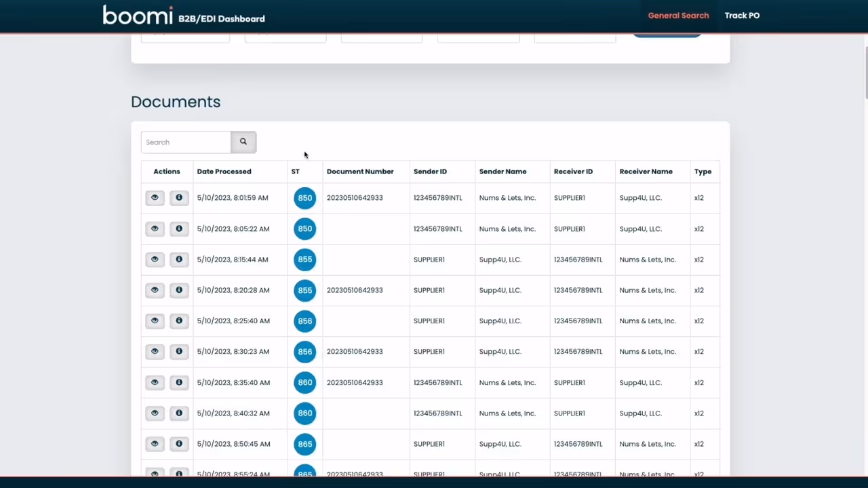Viewport: 868px width, 488px height.
Task: Sort by Receiver Name column header
Action: tap(646, 171)
